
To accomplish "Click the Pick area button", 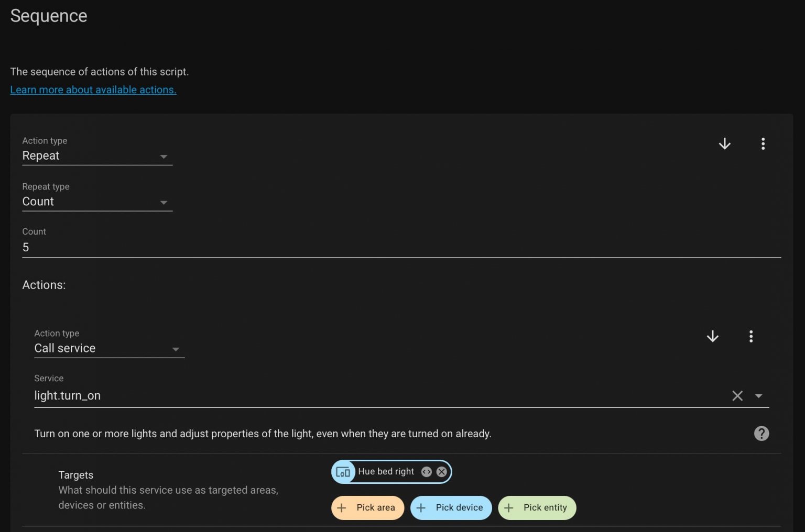I will (x=367, y=508).
